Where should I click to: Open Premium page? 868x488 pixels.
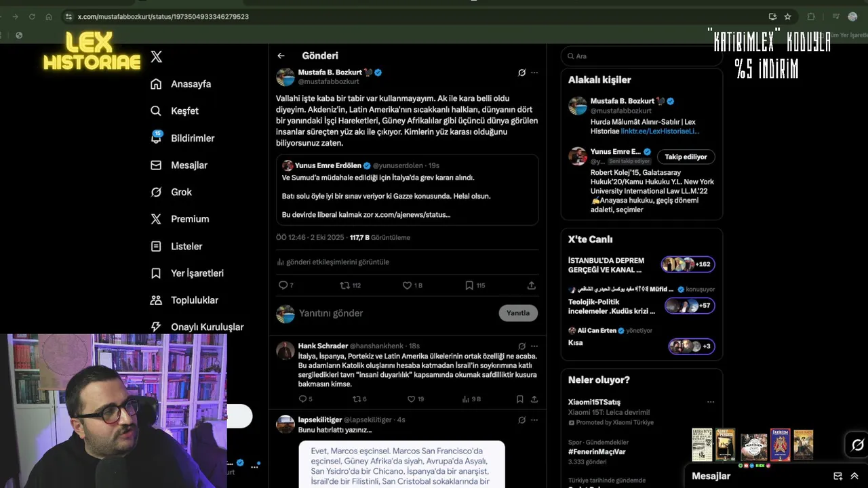[x=180, y=219]
